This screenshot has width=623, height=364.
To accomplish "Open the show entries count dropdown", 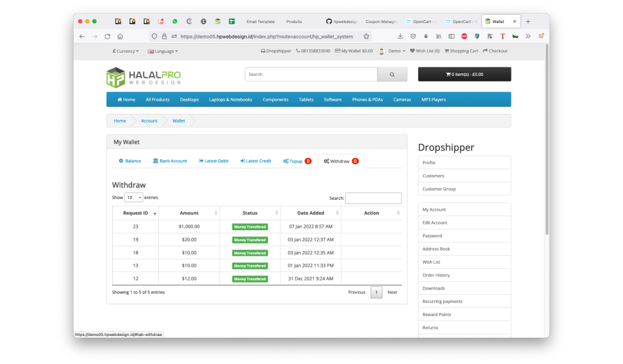I will click(x=133, y=197).
